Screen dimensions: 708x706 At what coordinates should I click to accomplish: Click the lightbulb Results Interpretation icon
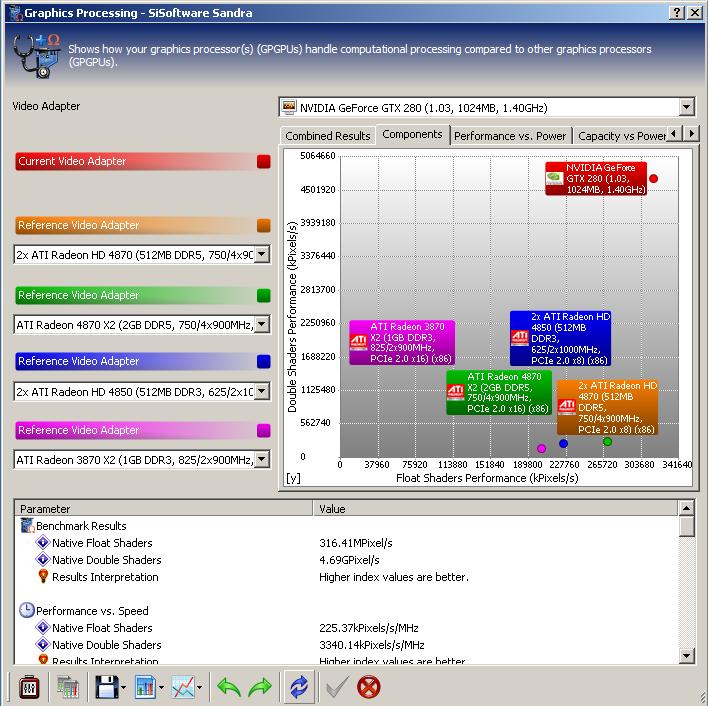43,576
